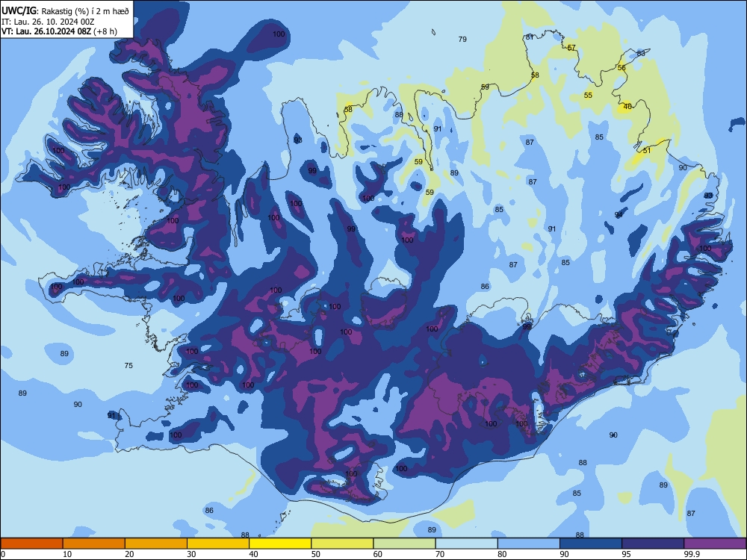Image resolution: width=747 pixels, height=560 pixels.
Task: Choose the medium blue 80–90 legend swatch
Action: click(x=529, y=544)
